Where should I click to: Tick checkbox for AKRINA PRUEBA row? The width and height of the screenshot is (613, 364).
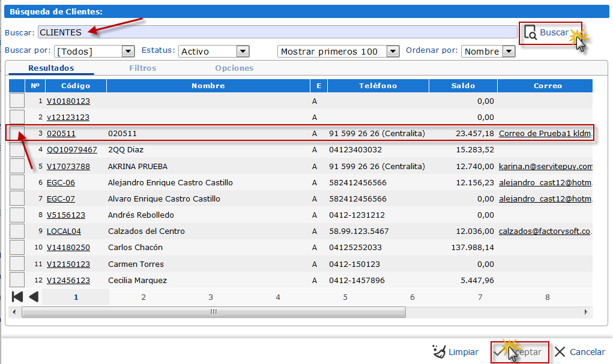(x=17, y=166)
